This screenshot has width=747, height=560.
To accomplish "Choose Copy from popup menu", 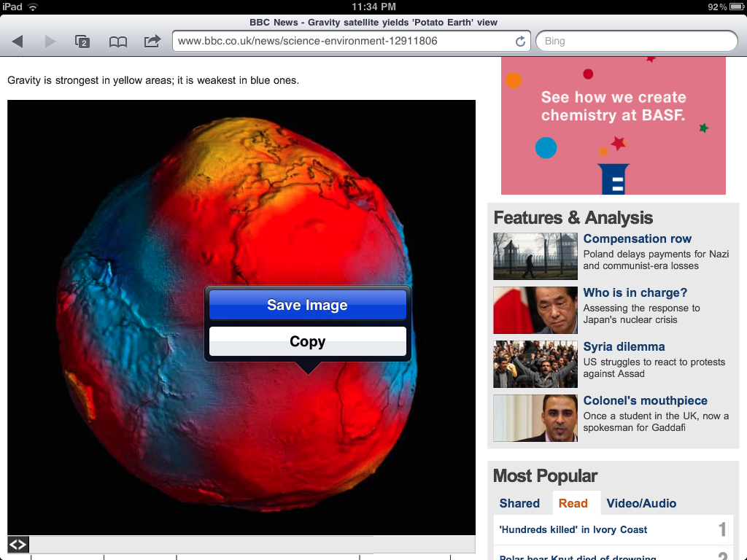I will (307, 341).
